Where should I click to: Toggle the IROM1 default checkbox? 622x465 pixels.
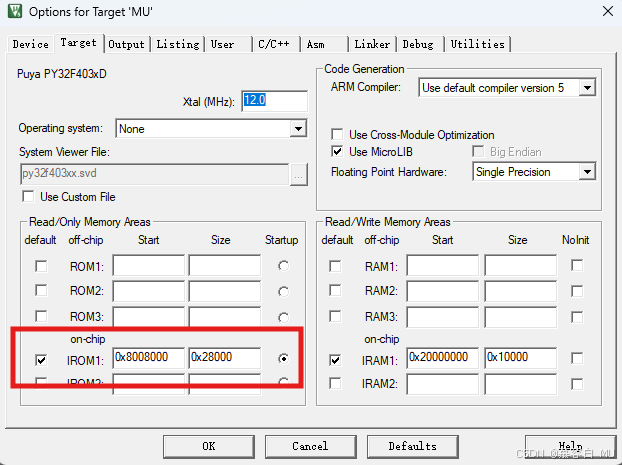pos(41,360)
